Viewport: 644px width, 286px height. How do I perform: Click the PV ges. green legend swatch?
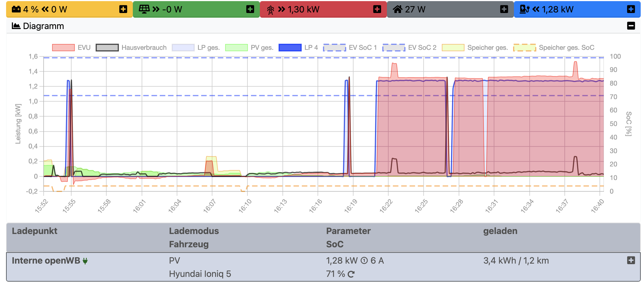[236, 48]
